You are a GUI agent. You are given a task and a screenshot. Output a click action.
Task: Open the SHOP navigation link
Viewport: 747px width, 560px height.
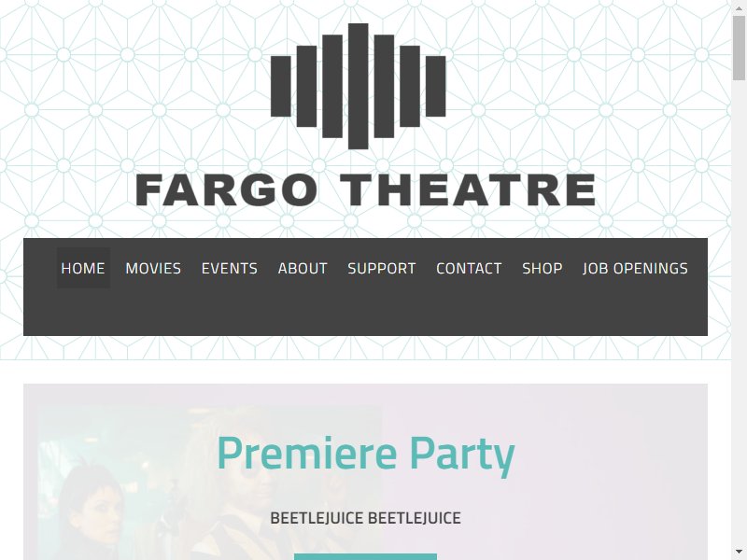coord(543,268)
